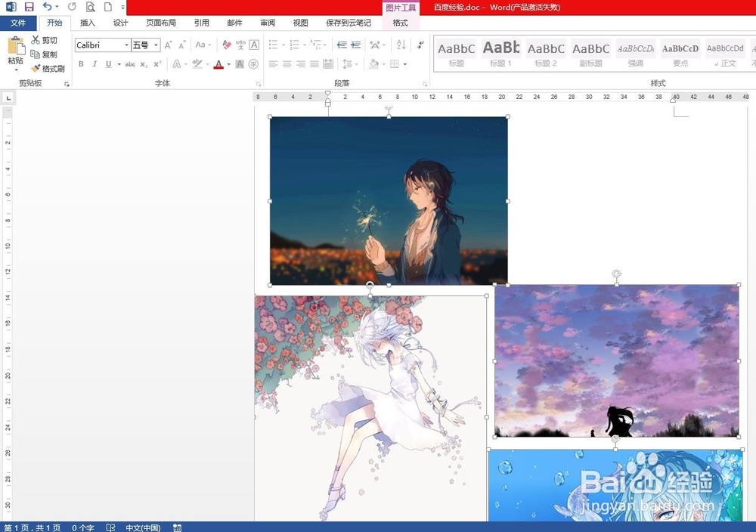The width and height of the screenshot is (756, 532).
Task: Decrease paragraph indent
Action: pos(342,45)
